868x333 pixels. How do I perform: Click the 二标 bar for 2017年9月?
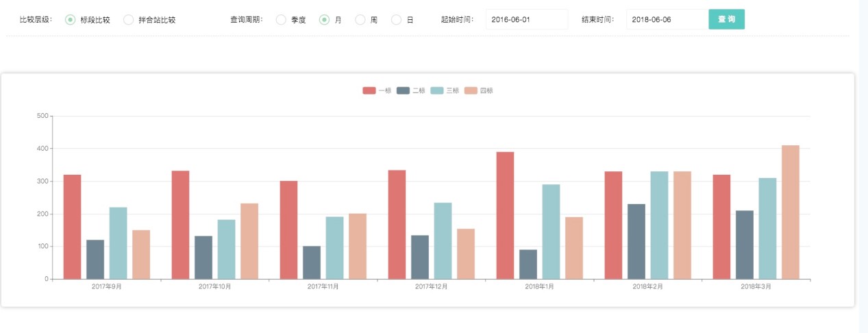tap(95, 259)
